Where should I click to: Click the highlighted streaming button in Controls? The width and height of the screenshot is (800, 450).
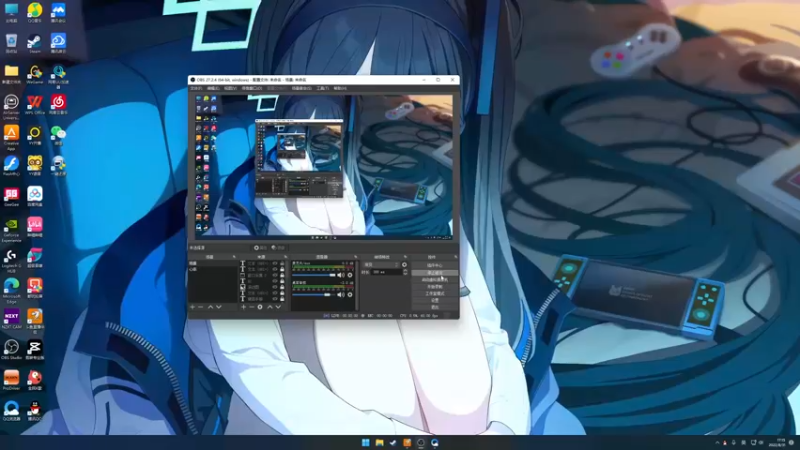[435, 273]
